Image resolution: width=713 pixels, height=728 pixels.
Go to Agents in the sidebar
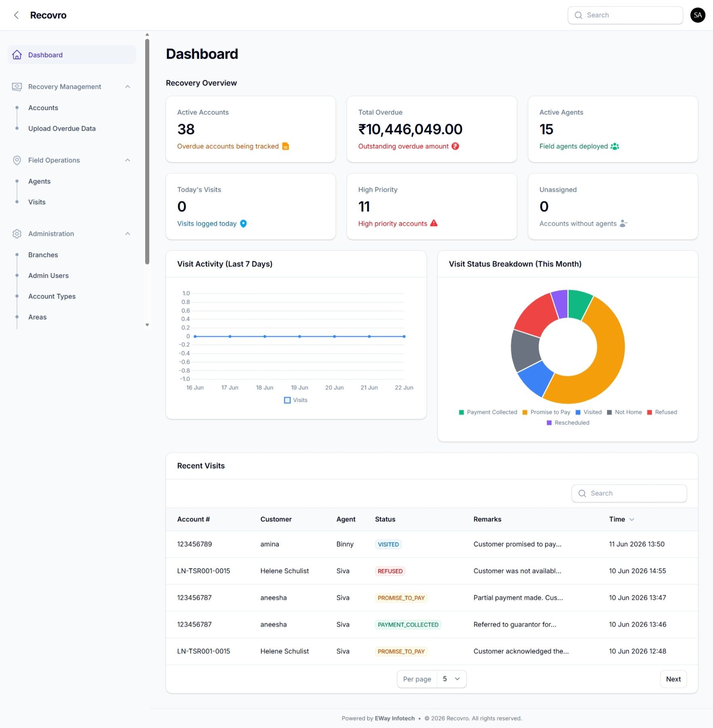[39, 181]
